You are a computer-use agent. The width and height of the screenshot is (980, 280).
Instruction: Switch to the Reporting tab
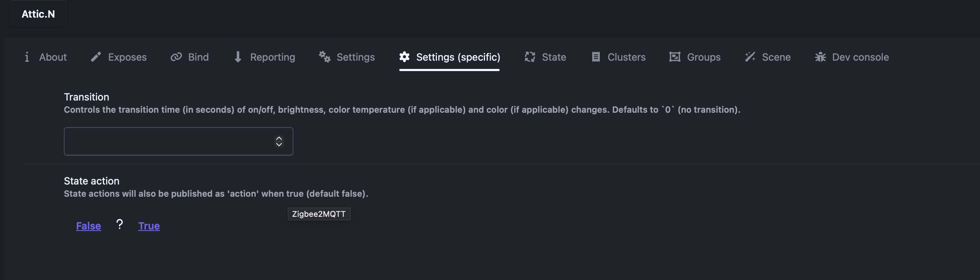(272, 57)
